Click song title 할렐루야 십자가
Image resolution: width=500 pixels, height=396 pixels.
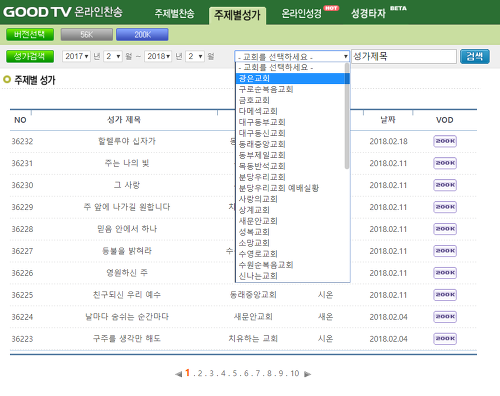coord(127,141)
